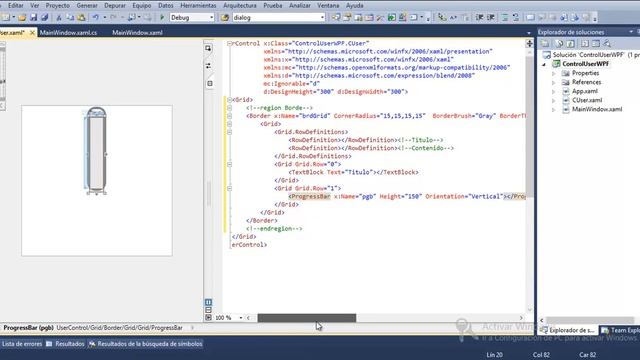Viewport: 640px width, 360px height.
Task: Open the Solution Explorer panel options dropdown
Action: click(x=631, y=32)
